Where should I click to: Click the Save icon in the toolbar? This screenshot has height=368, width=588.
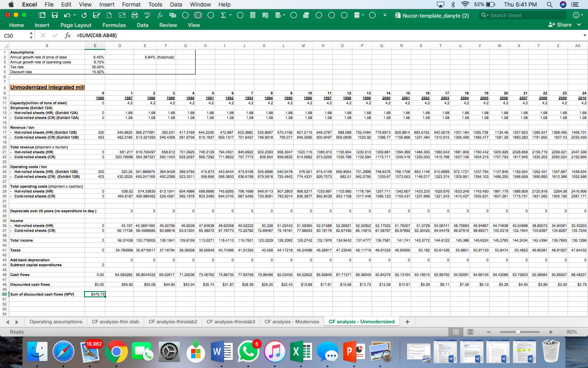point(55,15)
